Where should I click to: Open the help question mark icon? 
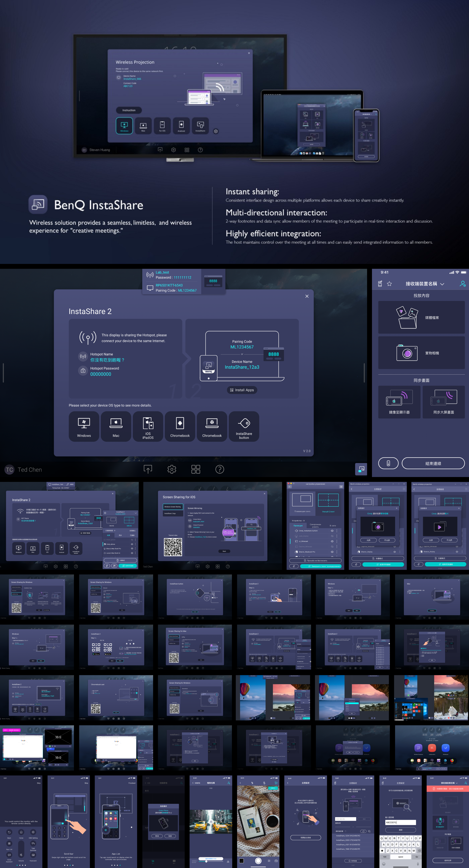click(220, 469)
